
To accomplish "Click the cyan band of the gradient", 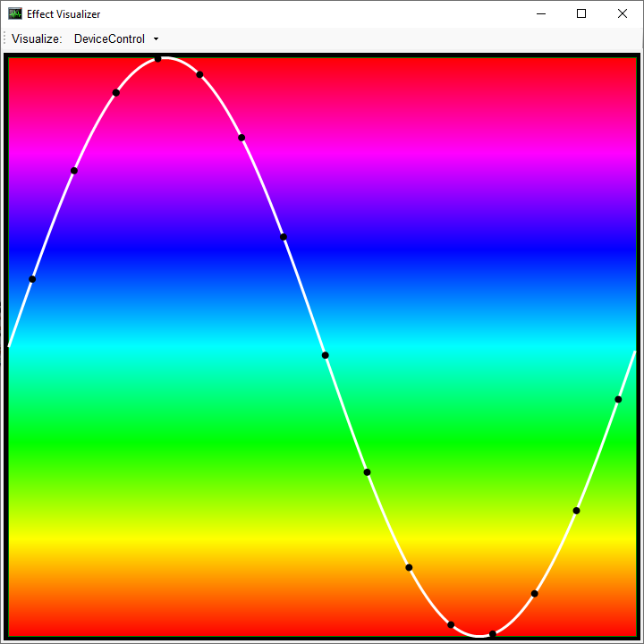I will pyautogui.click(x=179, y=347).
